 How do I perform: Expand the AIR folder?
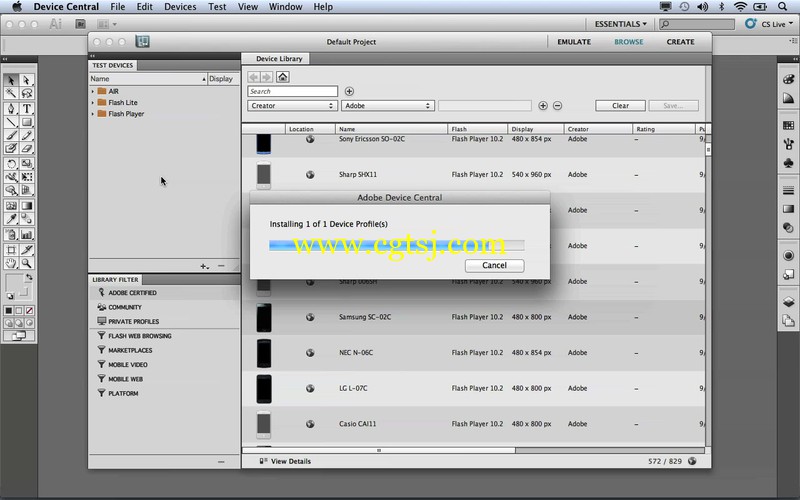(92, 91)
